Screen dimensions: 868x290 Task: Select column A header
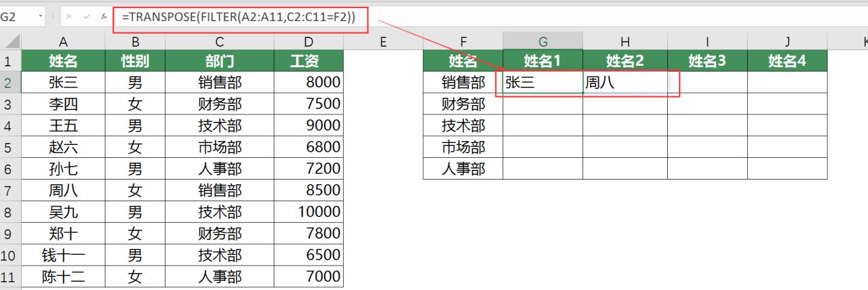(63, 42)
